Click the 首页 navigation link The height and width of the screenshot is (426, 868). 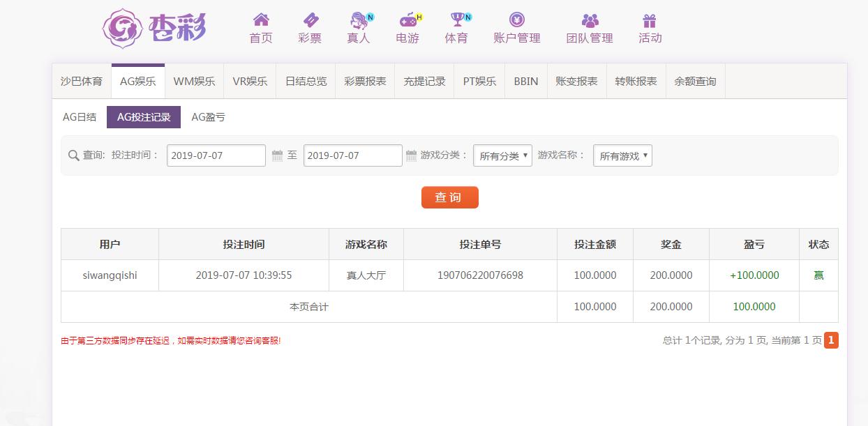coord(261,38)
